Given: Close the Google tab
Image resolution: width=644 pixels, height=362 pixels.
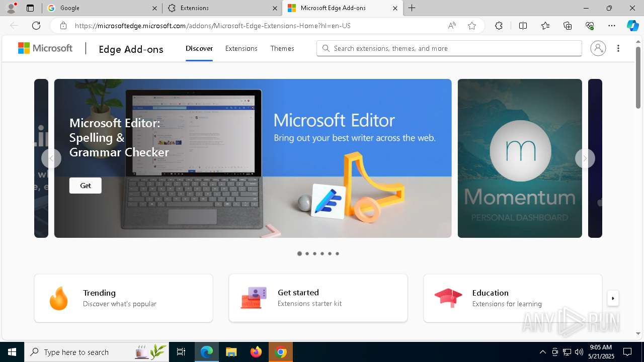Looking at the screenshot, I should (x=154, y=8).
